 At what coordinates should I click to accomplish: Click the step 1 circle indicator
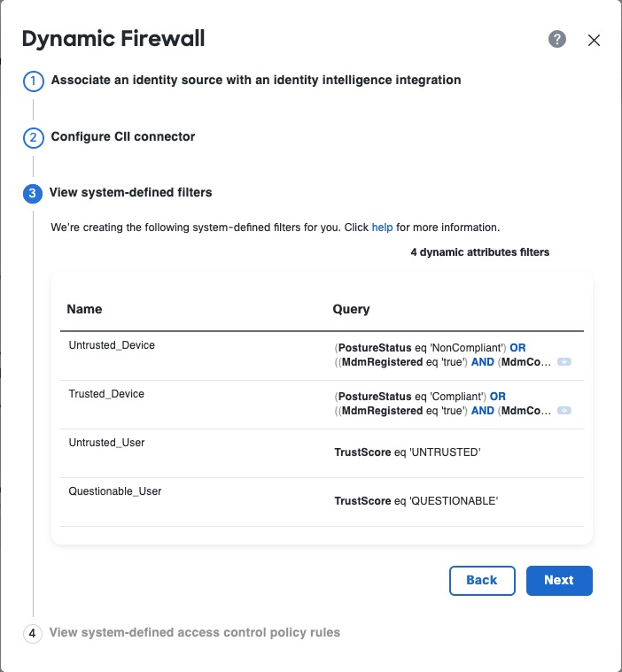click(33, 82)
